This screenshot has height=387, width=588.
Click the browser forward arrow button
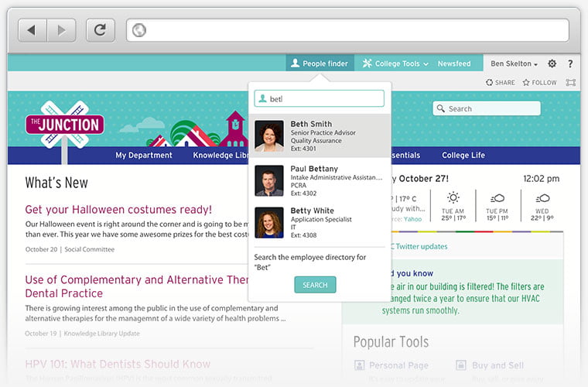point(61,30)
